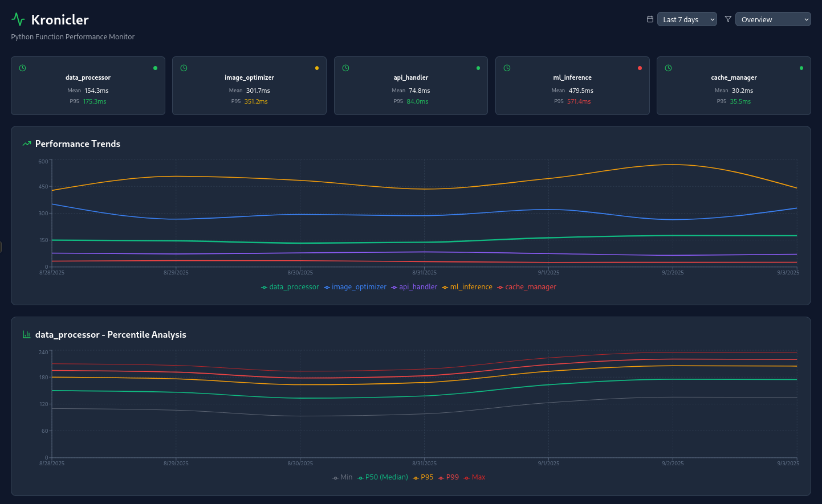Screen dimensions: 822x504
Task: Click the yellow status dot on image_optimizer
Action: point(317,68)
